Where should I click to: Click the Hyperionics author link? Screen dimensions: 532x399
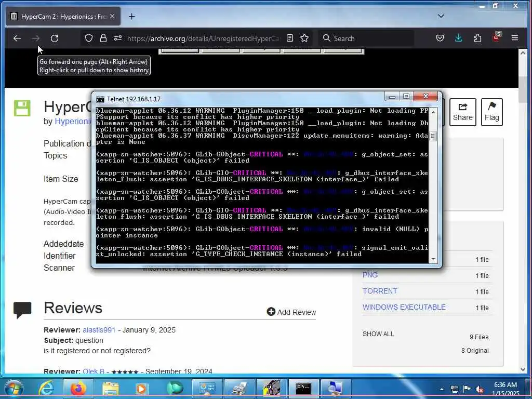[73, 122]
